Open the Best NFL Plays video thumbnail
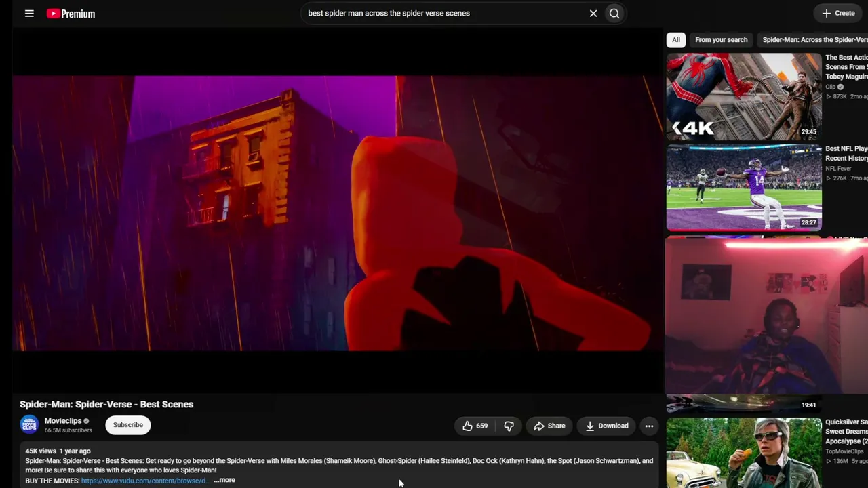The width and height of the screenshot is (868, 488). 744,188
